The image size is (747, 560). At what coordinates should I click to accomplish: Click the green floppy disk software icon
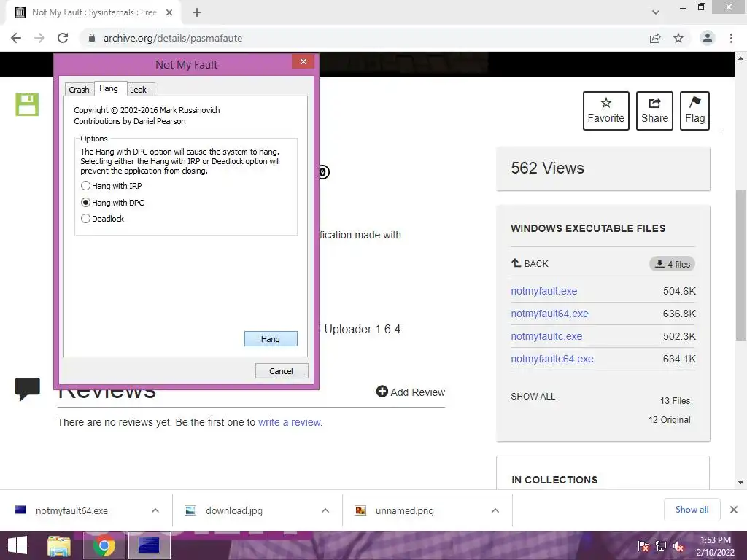(x=27, y=104)
